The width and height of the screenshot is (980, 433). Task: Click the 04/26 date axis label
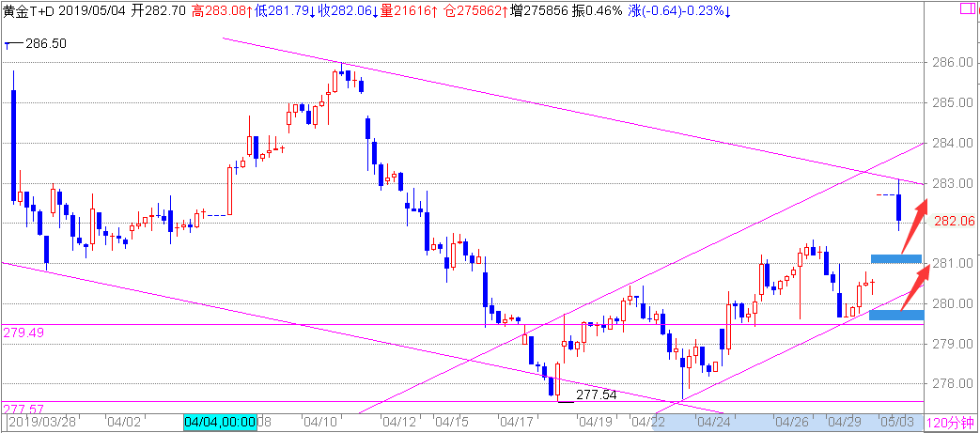[792, 422]
